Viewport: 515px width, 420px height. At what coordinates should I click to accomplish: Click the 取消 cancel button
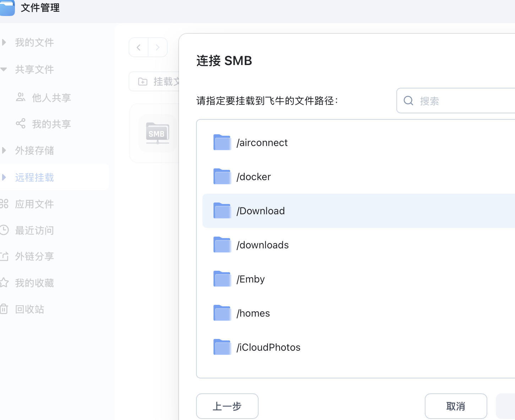pos(456,406)
